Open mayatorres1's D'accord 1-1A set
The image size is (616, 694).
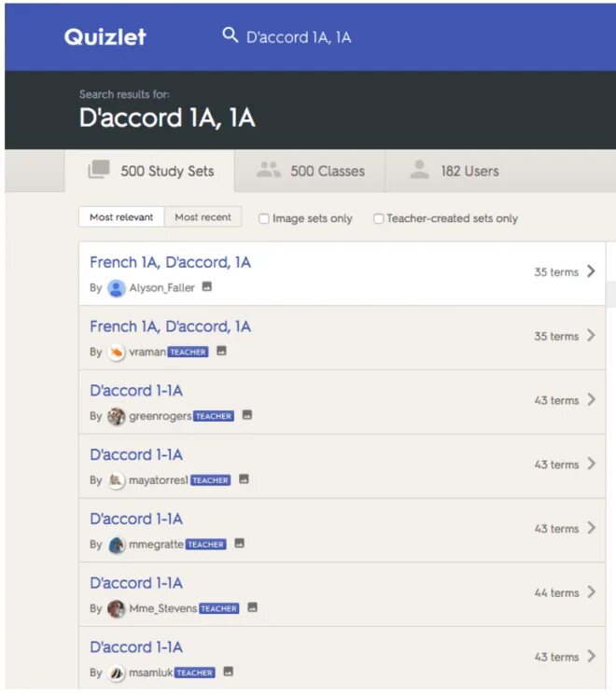tap(136, 455)
